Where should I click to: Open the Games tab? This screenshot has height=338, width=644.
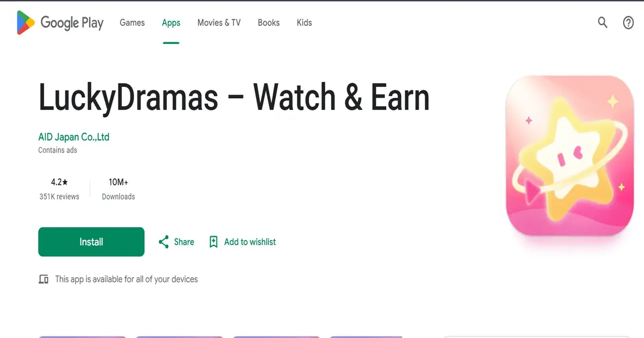132,23
